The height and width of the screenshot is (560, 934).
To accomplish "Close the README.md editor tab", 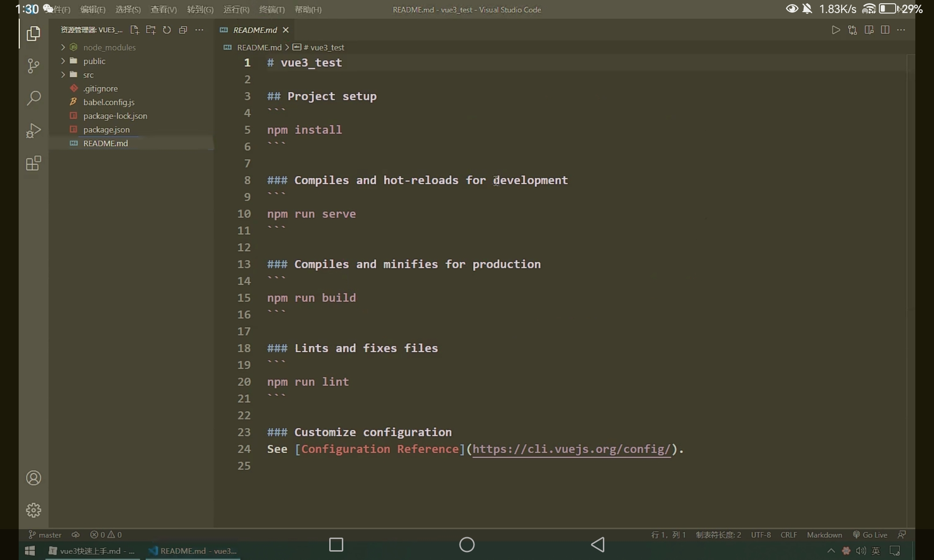I will [x=286, y=30].
